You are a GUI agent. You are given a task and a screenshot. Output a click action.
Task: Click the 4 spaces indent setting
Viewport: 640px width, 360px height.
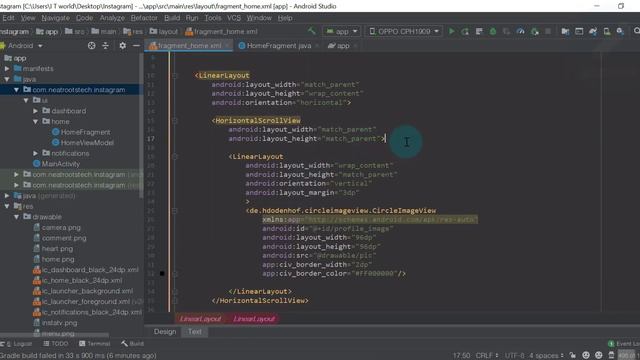(546, 355)
